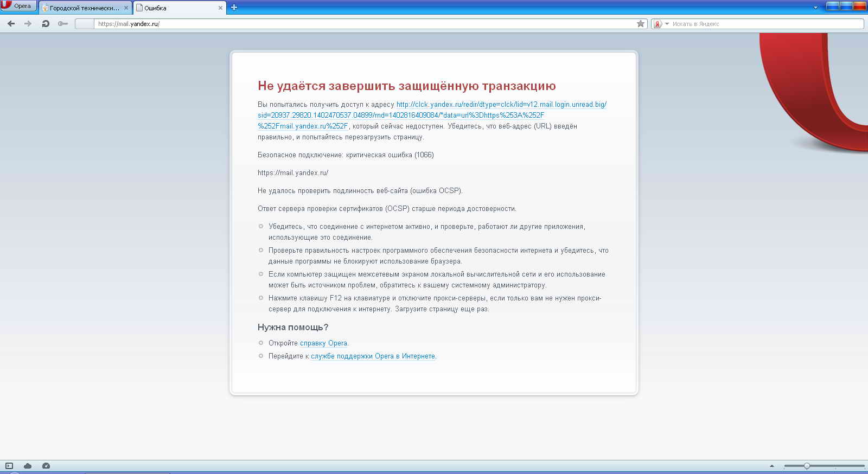The width and height of the screenshot is (868, 474).
Task: Click the bullet 'Нажмите клавишу F12 на клавиатуре'
Action: click(x=435, y=304)
